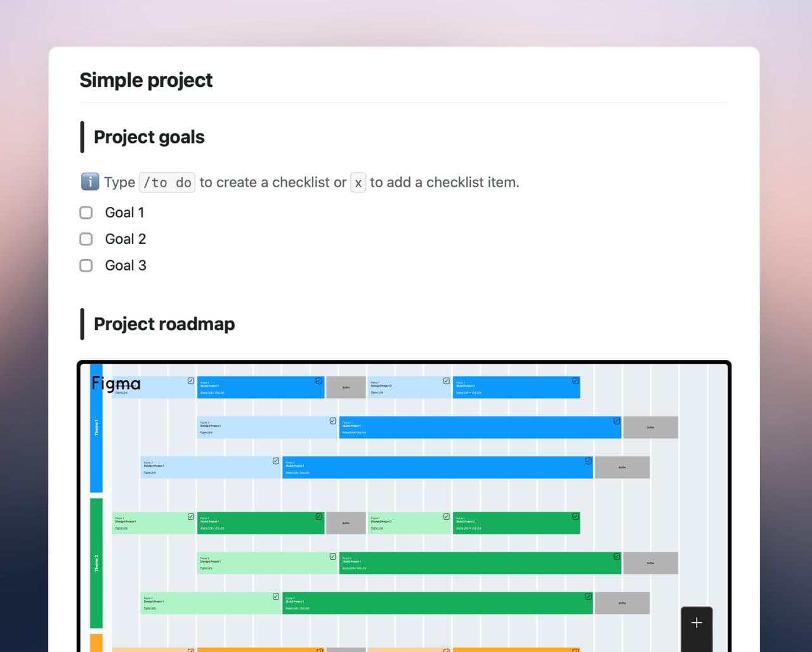
Task: Select the gray Buffer block after the widest blue bar
Action: pyautogui.click(x=622, y=467)
